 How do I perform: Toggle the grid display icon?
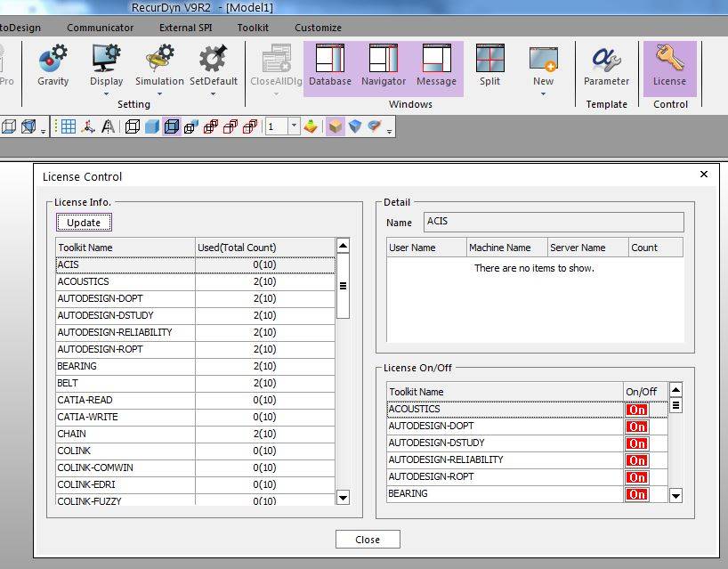pos(69,126)
